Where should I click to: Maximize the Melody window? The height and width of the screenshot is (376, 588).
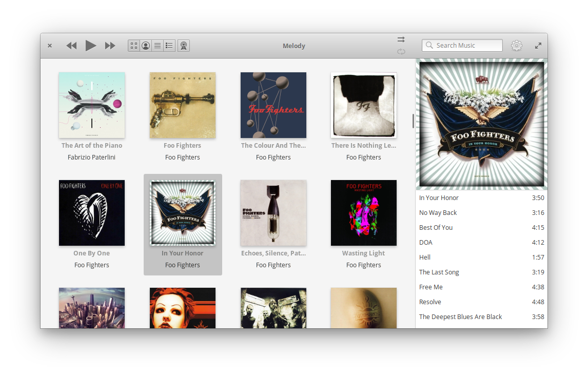pos(538,46)
